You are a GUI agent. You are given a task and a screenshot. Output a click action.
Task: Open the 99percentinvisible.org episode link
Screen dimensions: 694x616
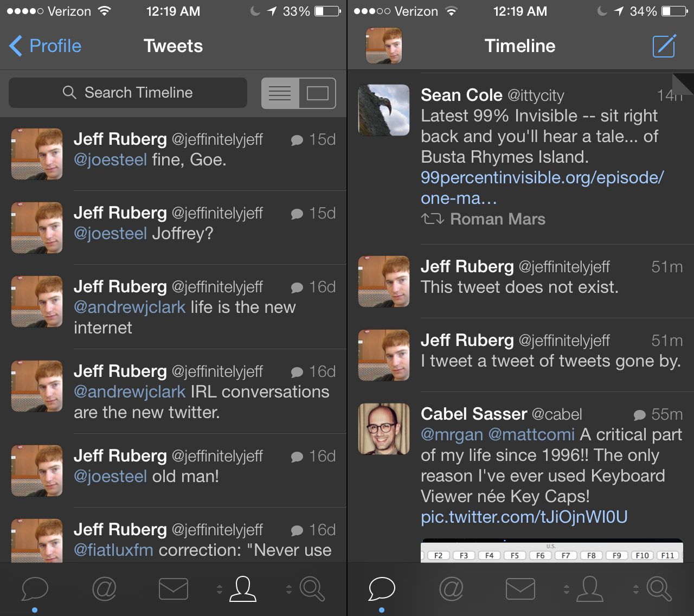(542, 188)
